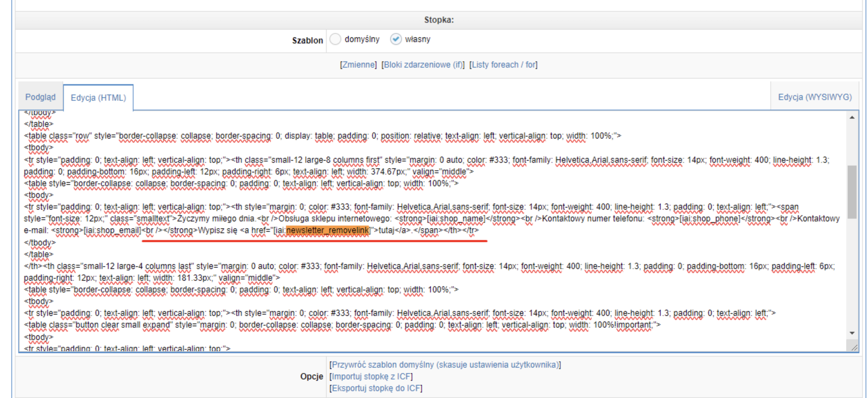Open Bloki zdarzeniowe (if) link
Image resolution: width=868 pixels, height=398 pixels.
423,65
